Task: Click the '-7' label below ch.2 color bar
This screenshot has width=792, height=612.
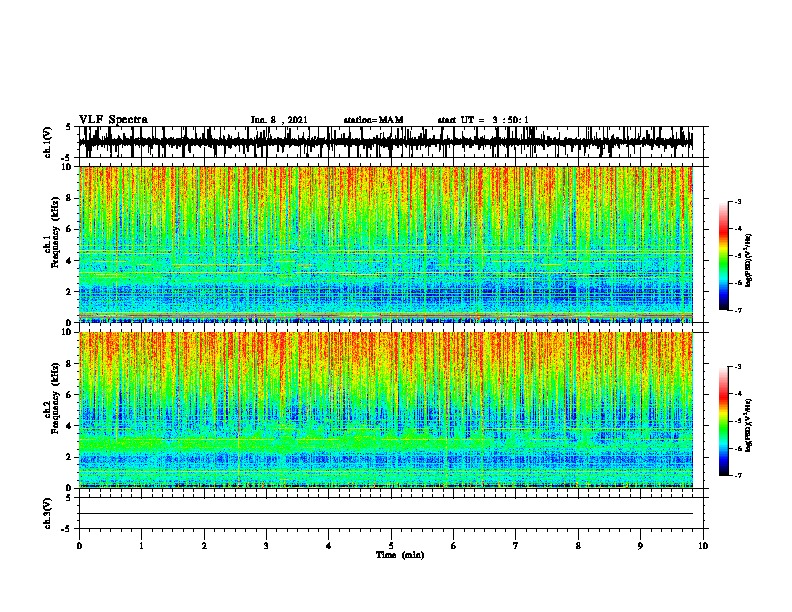Action: point(737,476)
